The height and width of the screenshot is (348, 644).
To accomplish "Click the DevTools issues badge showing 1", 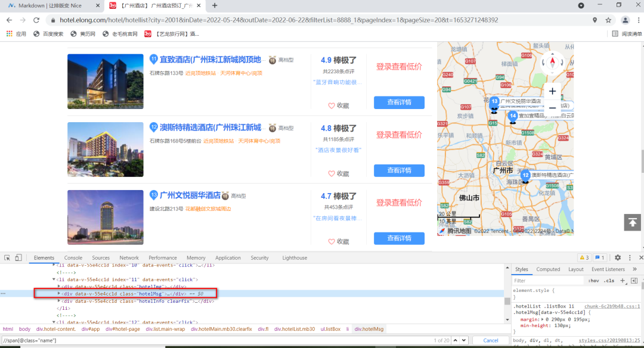I will [600, 257].
